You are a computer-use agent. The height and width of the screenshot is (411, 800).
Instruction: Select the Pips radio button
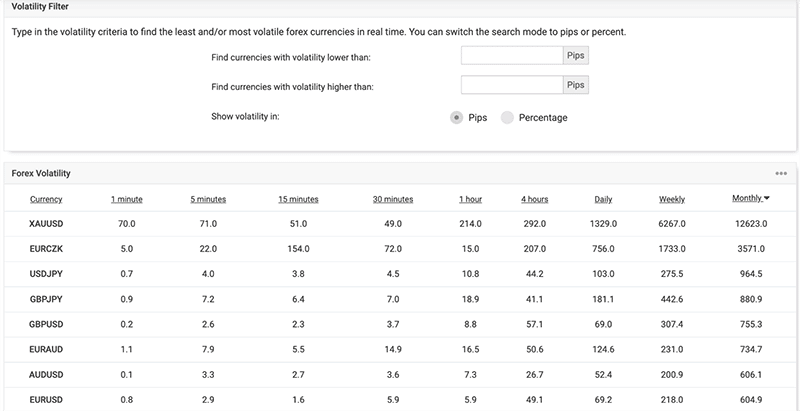[x=457, y=117]
